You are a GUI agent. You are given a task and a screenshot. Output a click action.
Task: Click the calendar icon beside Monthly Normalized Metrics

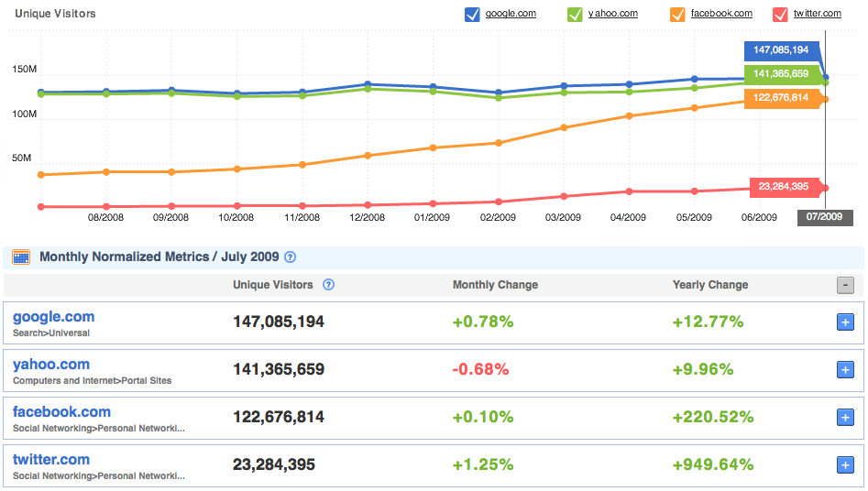pyautogui.click(x=21, y=256)
